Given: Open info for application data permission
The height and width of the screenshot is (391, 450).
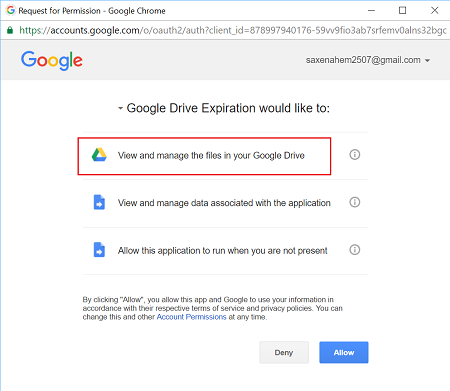Looking at the screenshot, I should click(x=355, y=202).
